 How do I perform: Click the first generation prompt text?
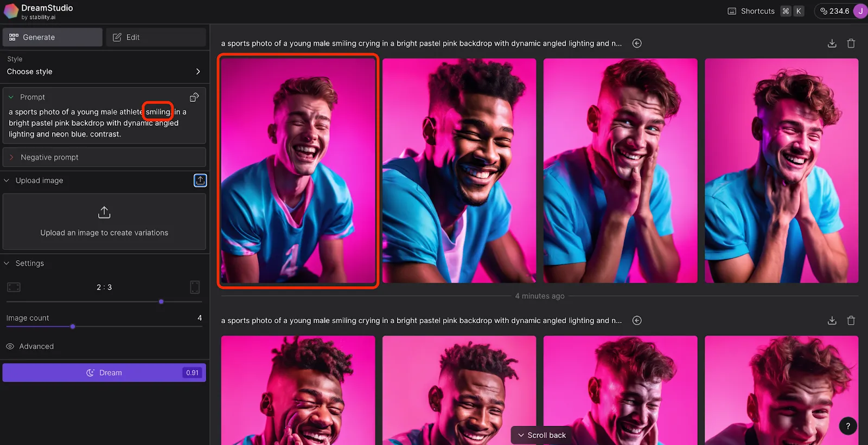[x=422, y=43]
